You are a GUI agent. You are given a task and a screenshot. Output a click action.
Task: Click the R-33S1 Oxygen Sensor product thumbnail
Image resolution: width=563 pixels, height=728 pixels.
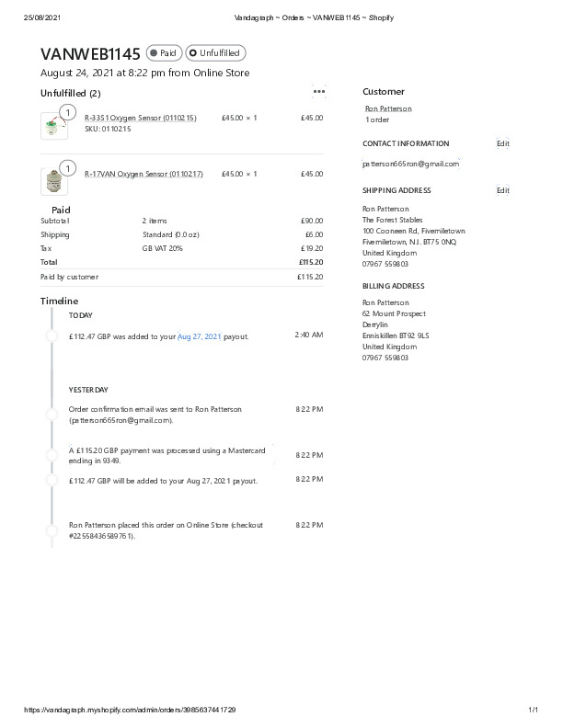coord(53,127)
